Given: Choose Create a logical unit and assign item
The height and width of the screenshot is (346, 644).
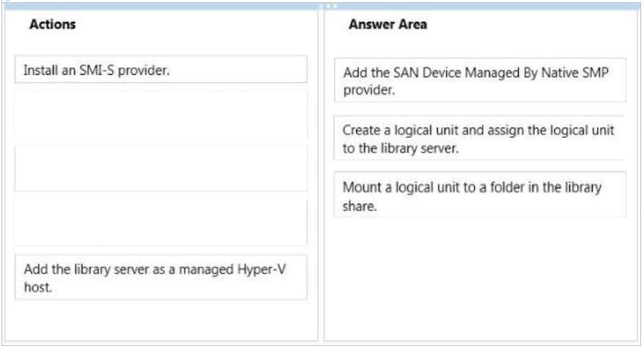Looking at the screenshot, I should coord(479,138).
